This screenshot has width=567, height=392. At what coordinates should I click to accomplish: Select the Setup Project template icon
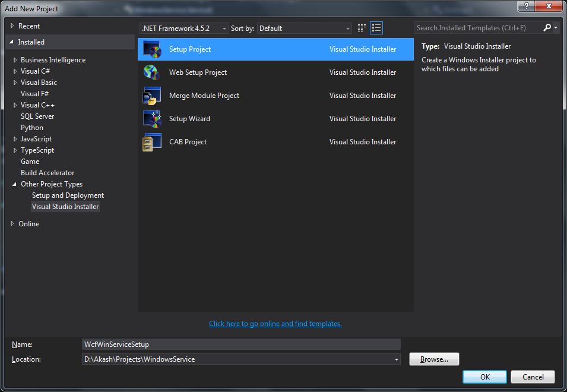pos(152,49)
